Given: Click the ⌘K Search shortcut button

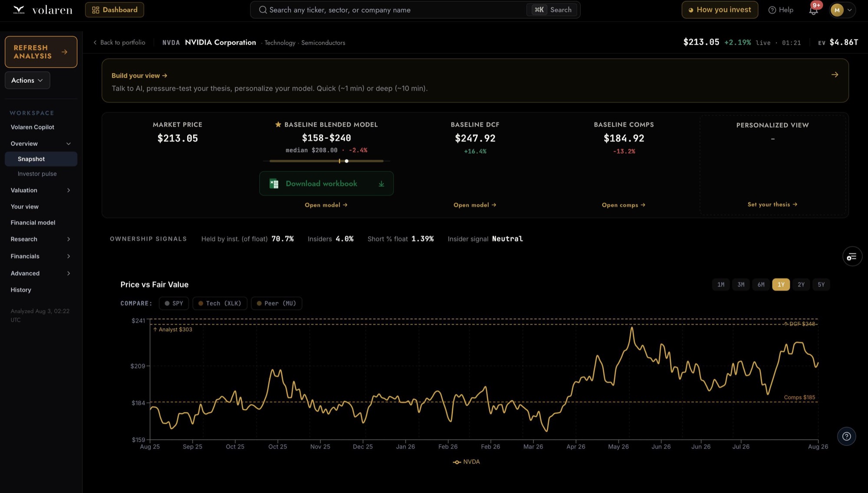Looking at the screenshot, I should tap(552, 10).
